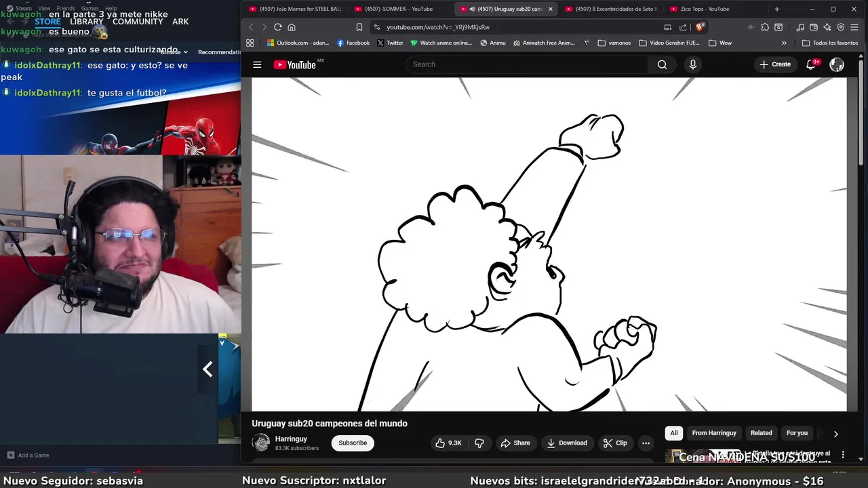Viewport: 868px width, 488px height.
Task: Open the Watch anime online bookmark
Action: pos(441,43)
